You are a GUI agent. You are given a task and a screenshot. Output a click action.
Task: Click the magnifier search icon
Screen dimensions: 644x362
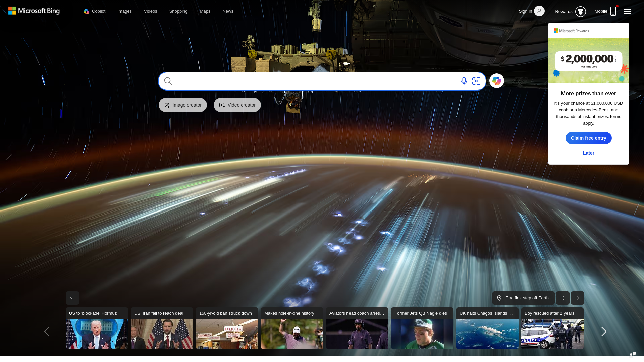(168, 81)
